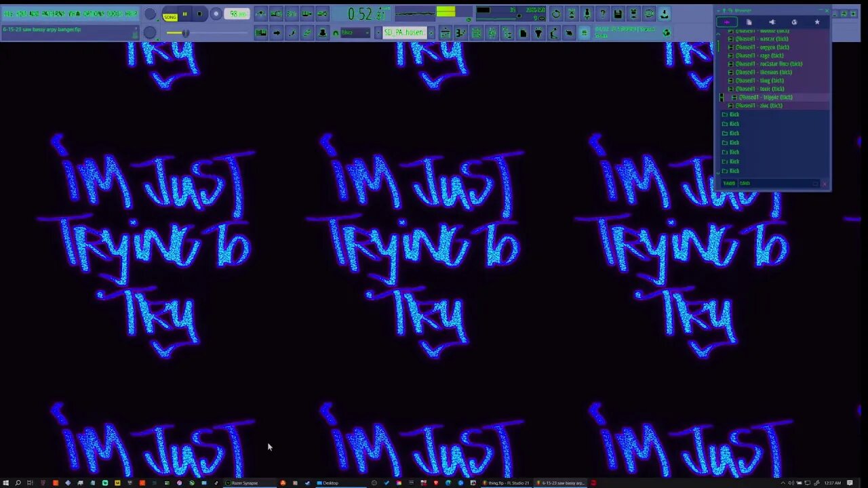Click the multilink to controllers icon
868x488 pixels.
click(x=307, y=33)
